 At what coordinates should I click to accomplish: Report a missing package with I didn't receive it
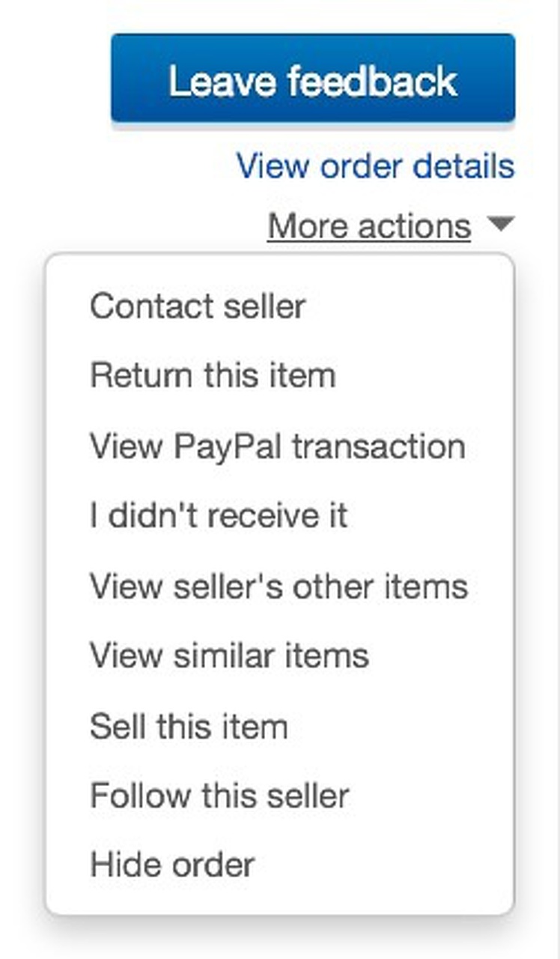(219, 515)
